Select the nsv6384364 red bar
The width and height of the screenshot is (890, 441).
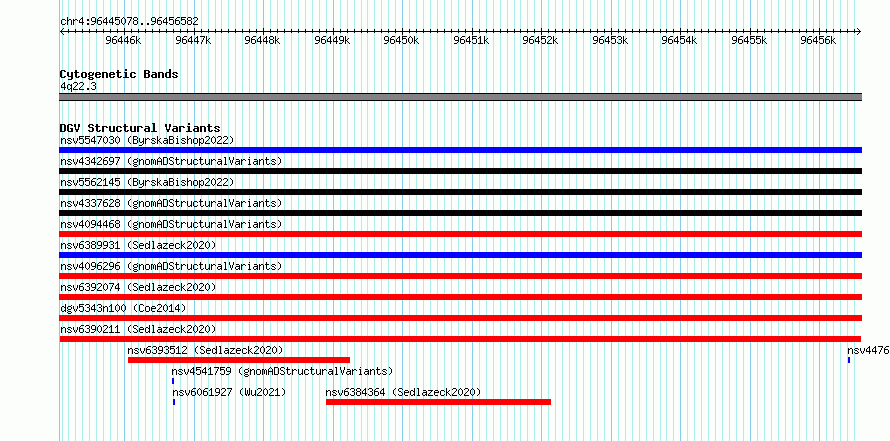[x=438, y=402]
